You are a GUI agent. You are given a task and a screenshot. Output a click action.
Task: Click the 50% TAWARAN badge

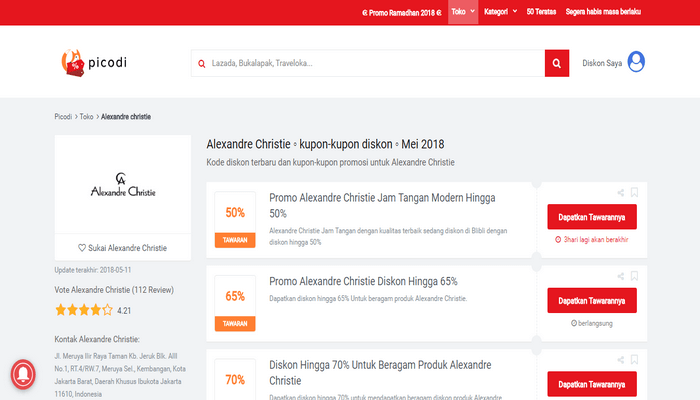coord(235,219)
